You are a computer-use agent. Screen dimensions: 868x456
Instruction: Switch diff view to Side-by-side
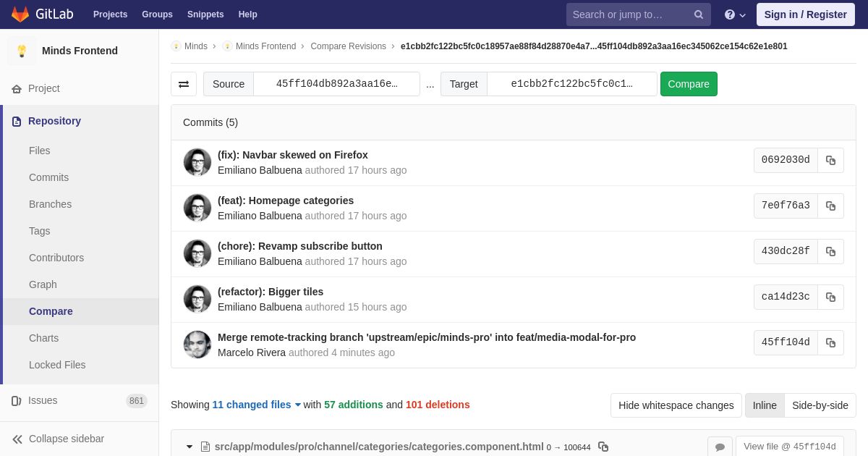[820, 405]
